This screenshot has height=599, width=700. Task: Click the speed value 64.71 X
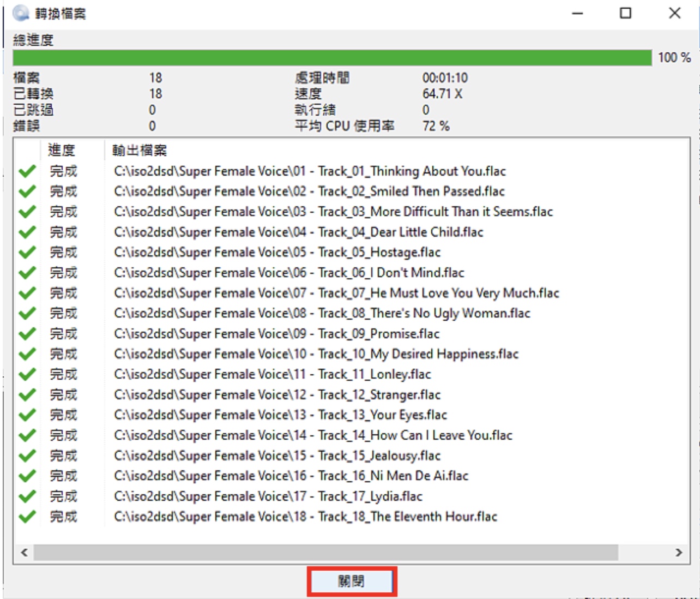pyautogui.click(x=442, y=94)
